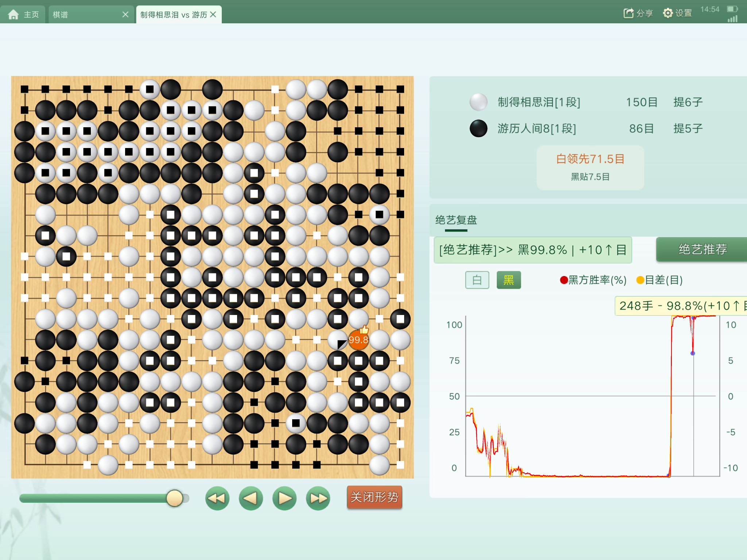Image resolution: width=747 pixels, height=560 pixels.
Task: Click the 86目 black score
Action: pyautogui.click(x=642, y=128)
